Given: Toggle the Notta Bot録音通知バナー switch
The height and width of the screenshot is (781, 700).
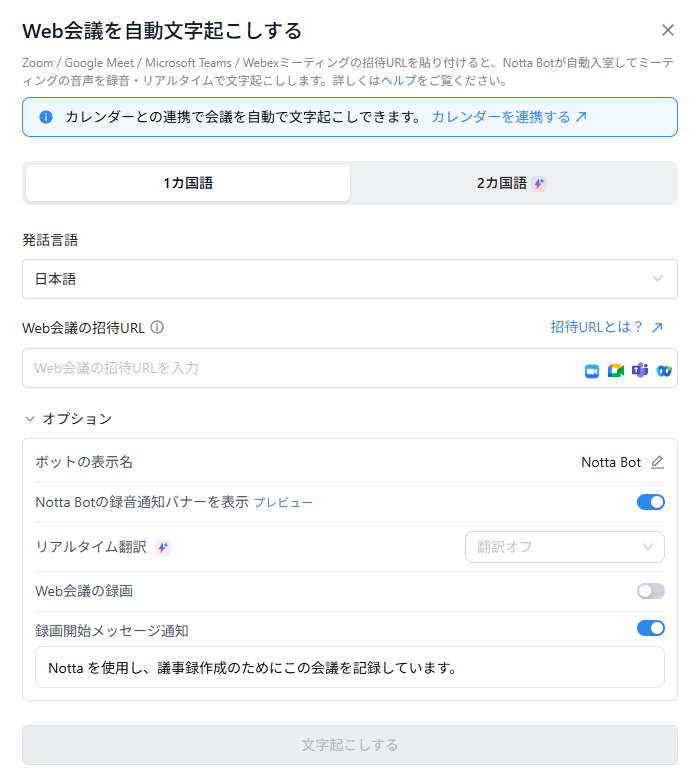Looking at the screenshot, I should (x=651, y=502).
